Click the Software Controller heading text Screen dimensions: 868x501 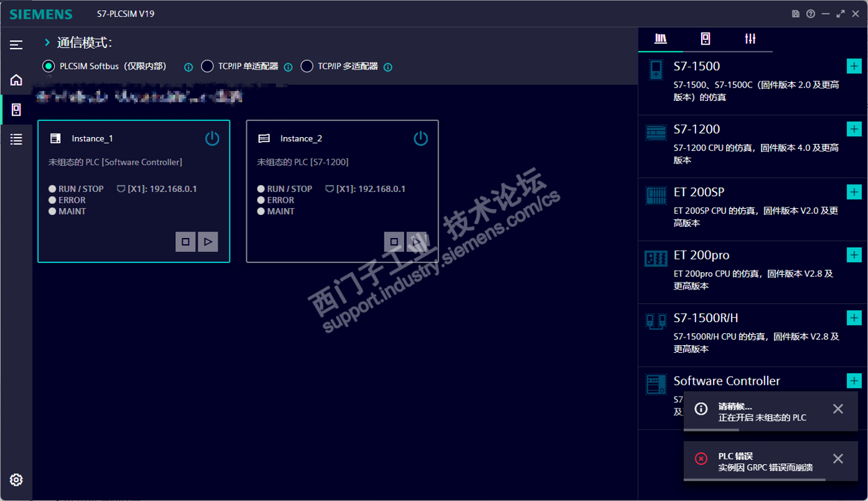(x=727, y=381)
